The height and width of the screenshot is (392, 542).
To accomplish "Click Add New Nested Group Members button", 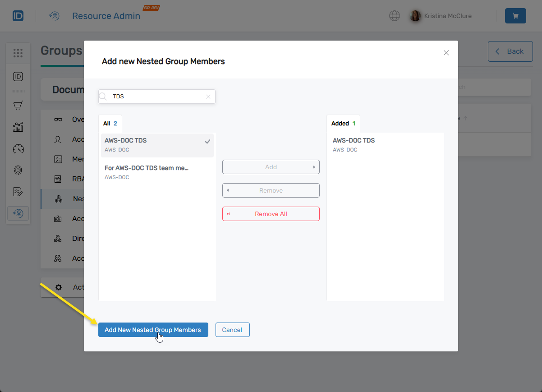I will (153, 330).
